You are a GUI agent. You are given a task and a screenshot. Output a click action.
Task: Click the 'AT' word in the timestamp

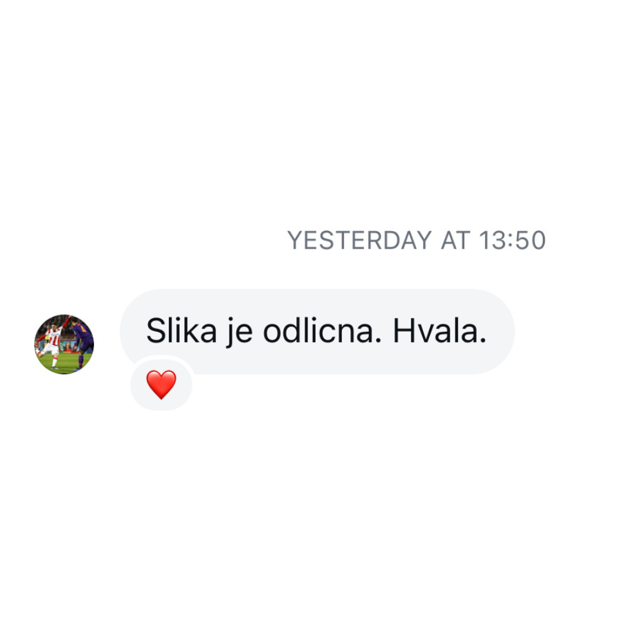[455, 240]
